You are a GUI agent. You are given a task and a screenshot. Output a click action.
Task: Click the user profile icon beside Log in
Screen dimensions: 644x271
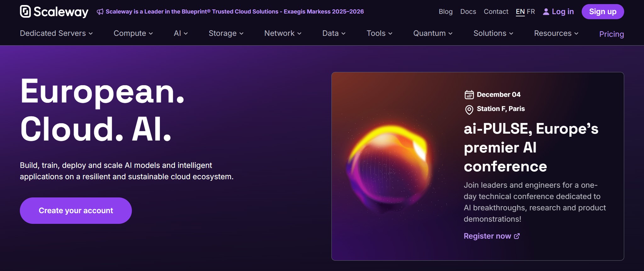546,12
